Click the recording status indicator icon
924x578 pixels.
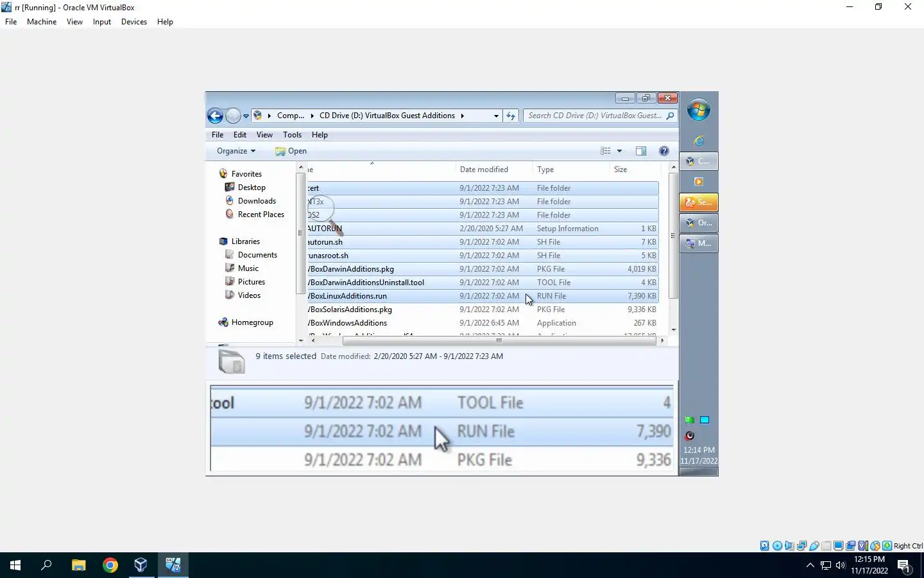tap(850, 546)
